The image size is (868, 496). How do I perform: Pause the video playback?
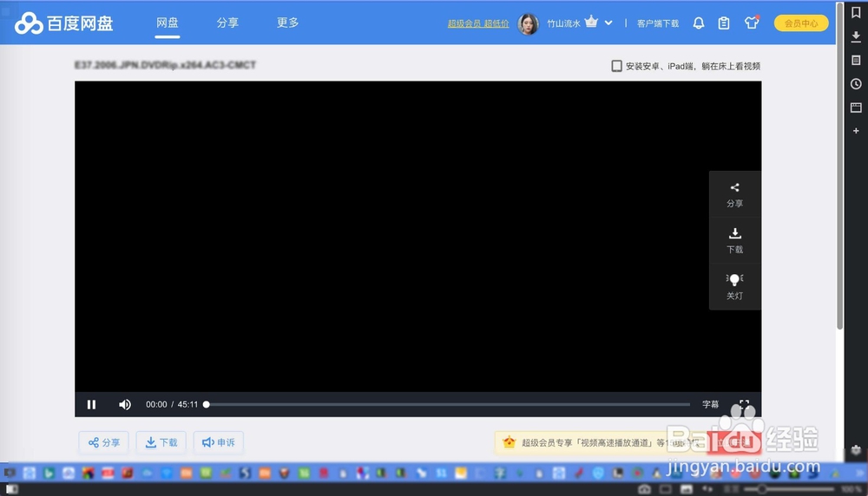pyautogui.click(x=91, y=404)
